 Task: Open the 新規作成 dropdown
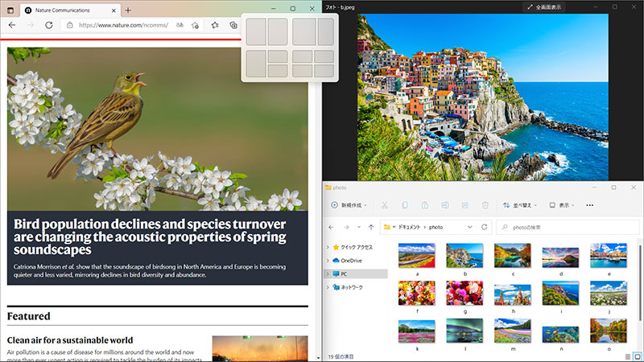[x=349, y=205]
